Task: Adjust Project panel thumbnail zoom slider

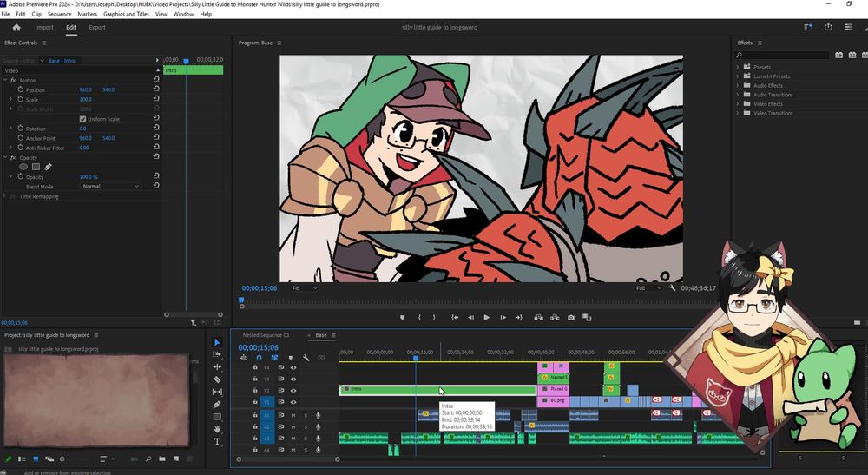Action: pyautogui.click(x=76, y=459)
